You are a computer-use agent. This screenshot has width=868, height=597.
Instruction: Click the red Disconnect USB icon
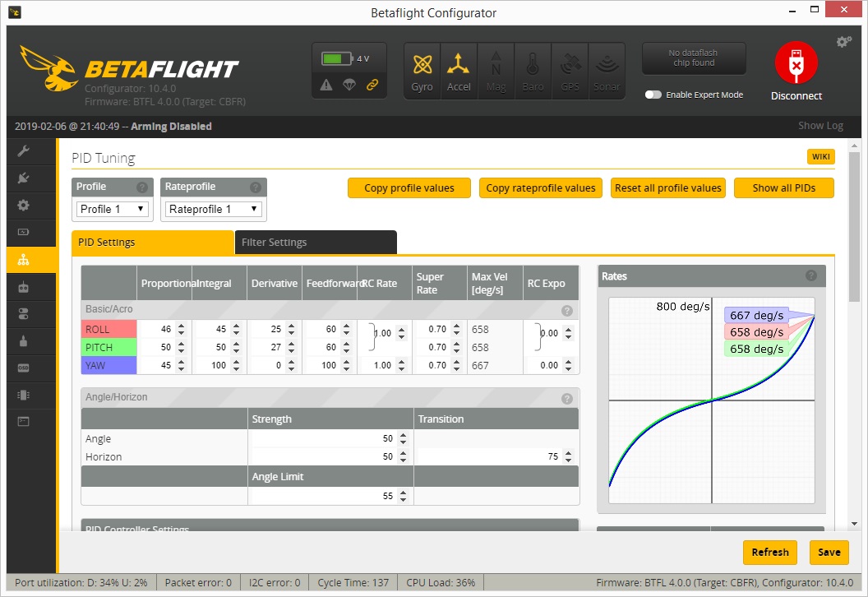click(796, 62)
